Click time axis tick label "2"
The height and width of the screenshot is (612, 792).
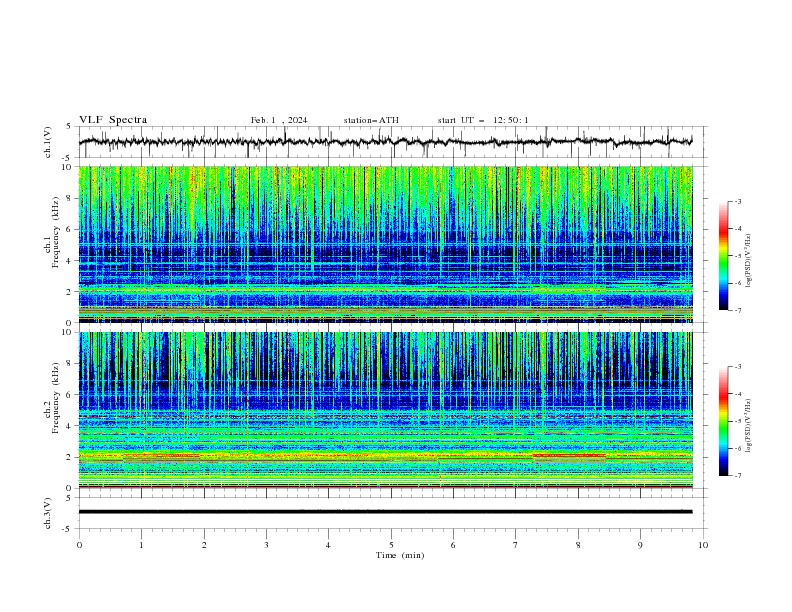[204, 545]
